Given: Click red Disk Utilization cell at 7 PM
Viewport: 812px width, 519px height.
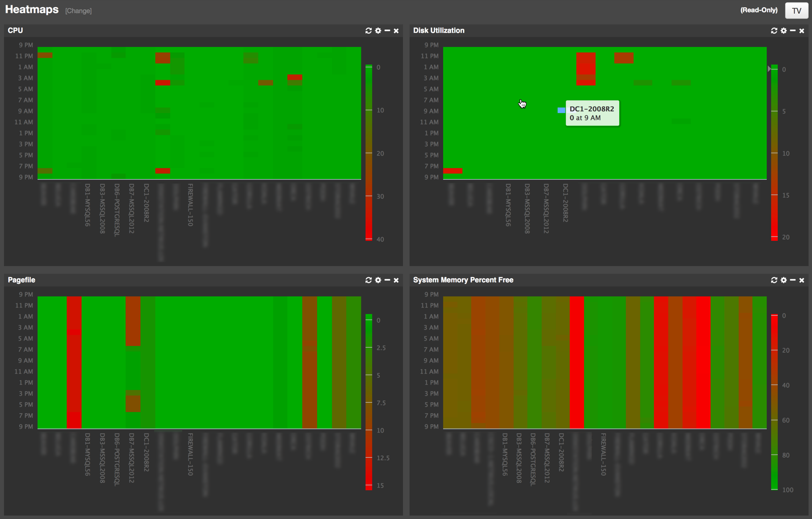Looking at the screenshot, I should pos(453,171).
